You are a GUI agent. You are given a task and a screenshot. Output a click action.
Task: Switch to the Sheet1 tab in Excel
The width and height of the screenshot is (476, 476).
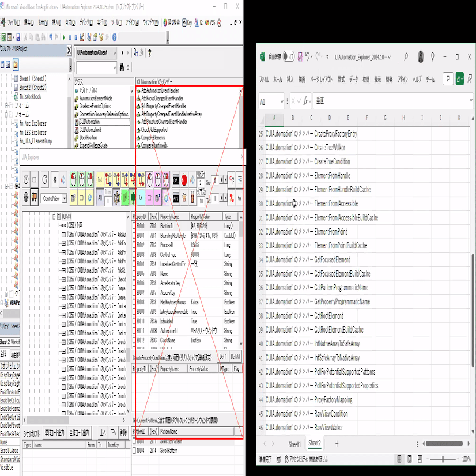(x=294, y=444)
